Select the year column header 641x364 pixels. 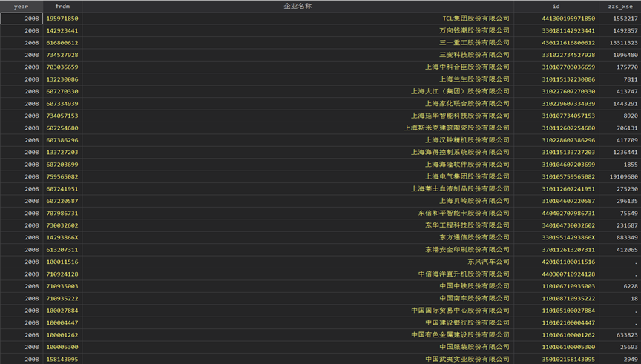22,6
